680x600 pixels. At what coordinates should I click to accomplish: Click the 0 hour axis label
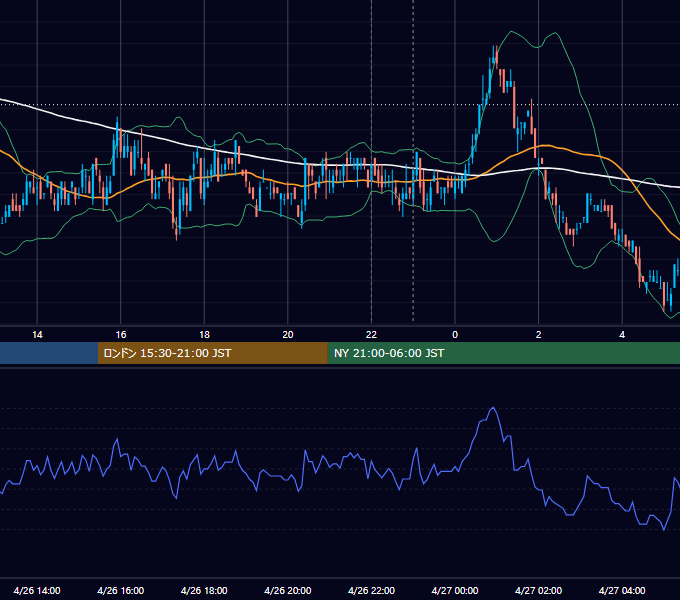[x=455, y=335]
